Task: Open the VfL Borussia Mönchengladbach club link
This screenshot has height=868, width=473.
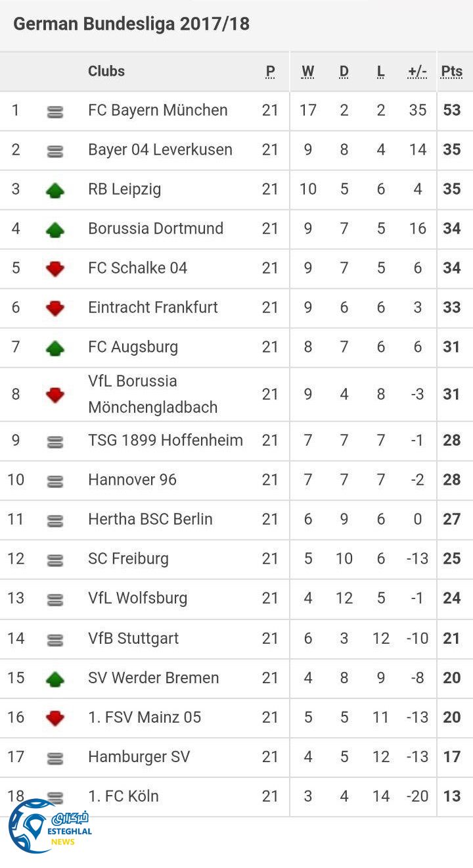Action: 152,394
